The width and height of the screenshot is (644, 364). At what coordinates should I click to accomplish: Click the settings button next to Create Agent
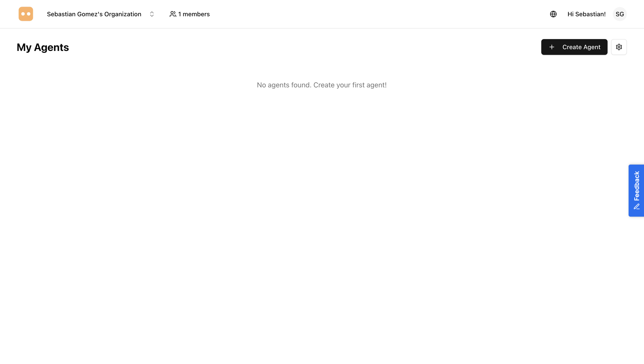619,47
